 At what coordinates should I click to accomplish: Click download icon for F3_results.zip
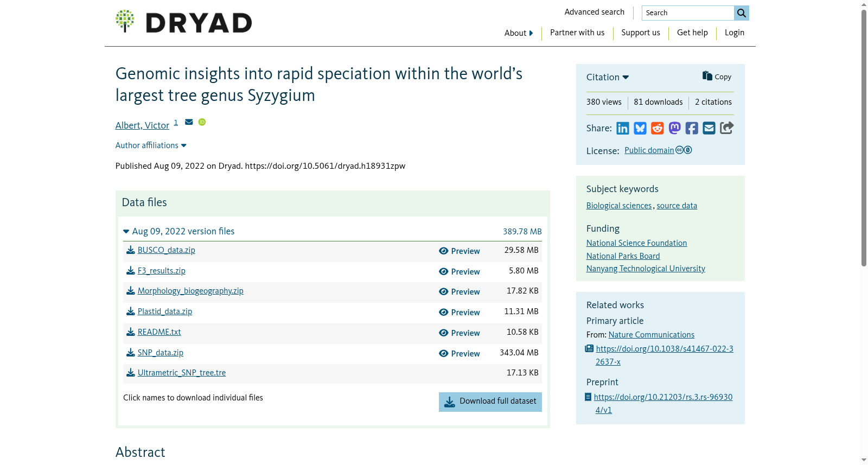click(131, 271)
